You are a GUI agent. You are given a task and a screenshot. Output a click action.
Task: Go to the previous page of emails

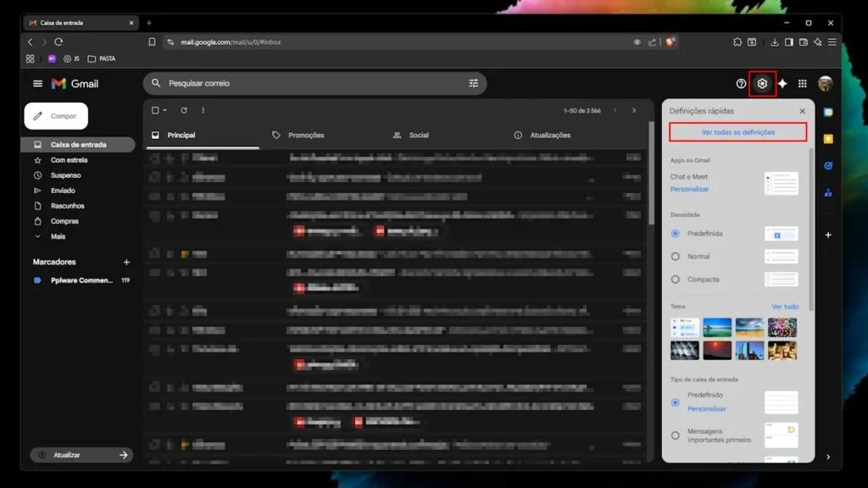coord(615,110)
